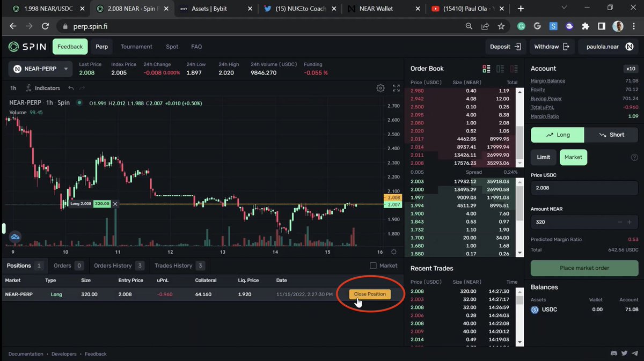Open the Chrome three-dot menu
This screenshot has height=361, width=644.
633,26
